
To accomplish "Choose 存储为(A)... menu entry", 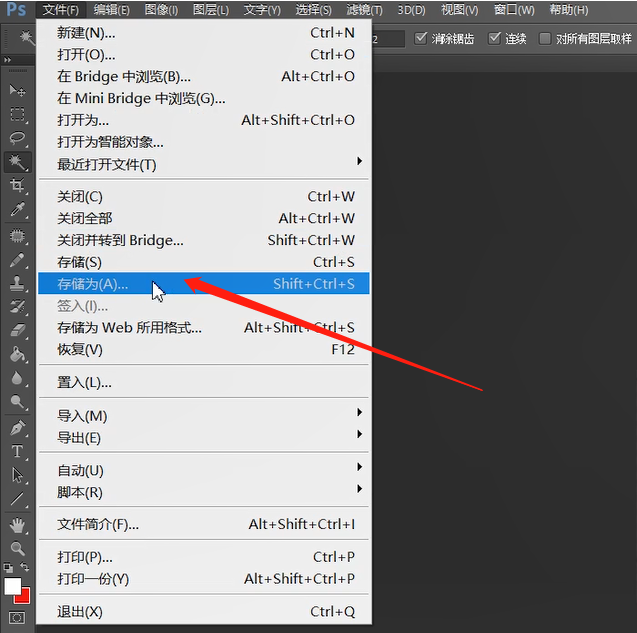I will pos(203,284).
